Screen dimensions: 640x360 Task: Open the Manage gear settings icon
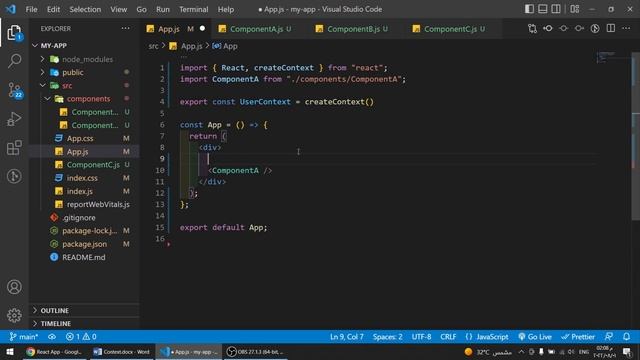click(x=14, y=315)
